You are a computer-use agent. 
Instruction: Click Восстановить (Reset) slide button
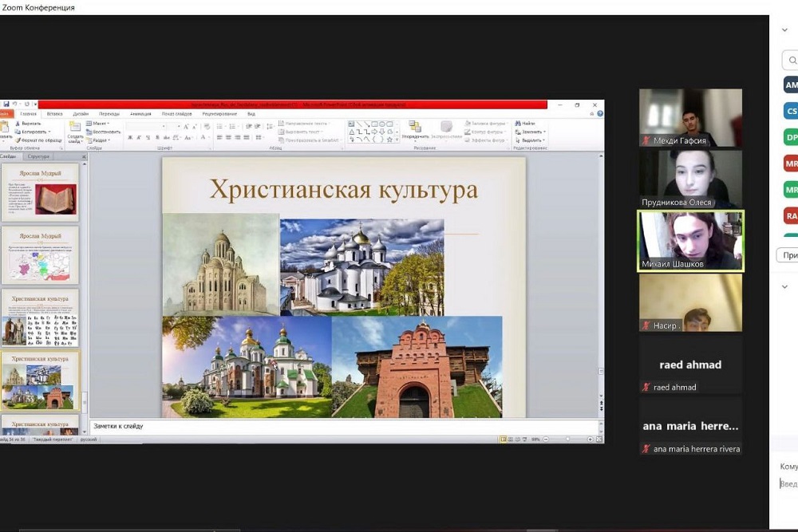(104, 132)
